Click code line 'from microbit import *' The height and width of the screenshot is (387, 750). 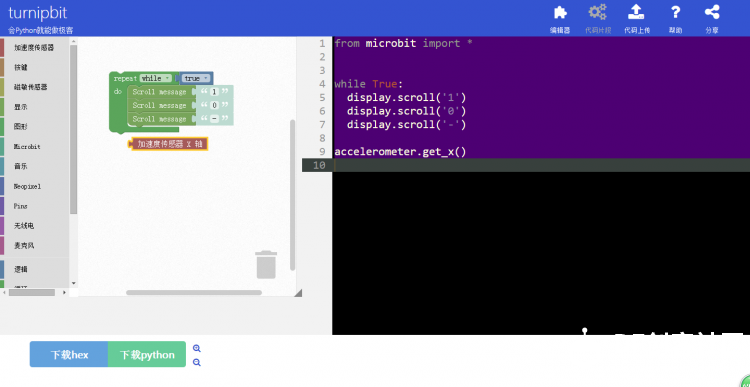click(x=404, y=44)
